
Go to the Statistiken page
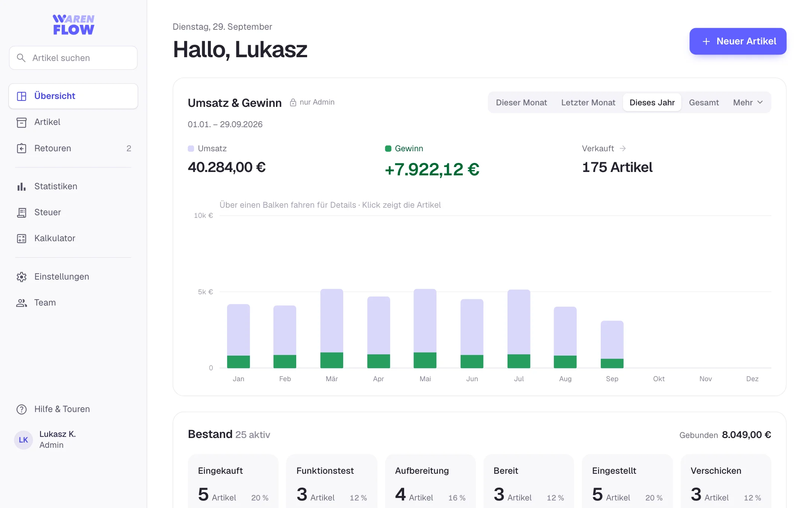click(x=73, y=186)
